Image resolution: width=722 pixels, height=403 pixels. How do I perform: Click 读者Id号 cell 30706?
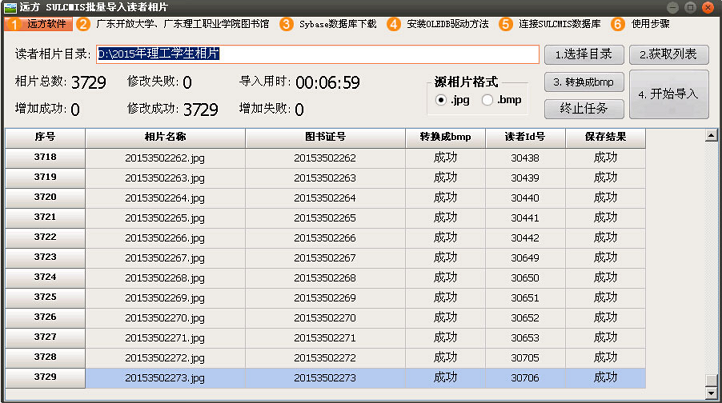click(x=525, y=378)
